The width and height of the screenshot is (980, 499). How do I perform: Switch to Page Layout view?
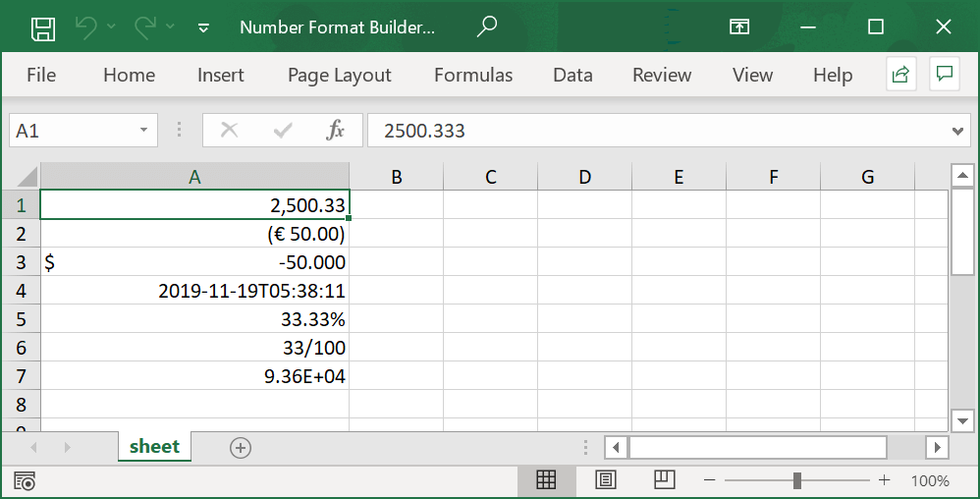coord(606,480)
